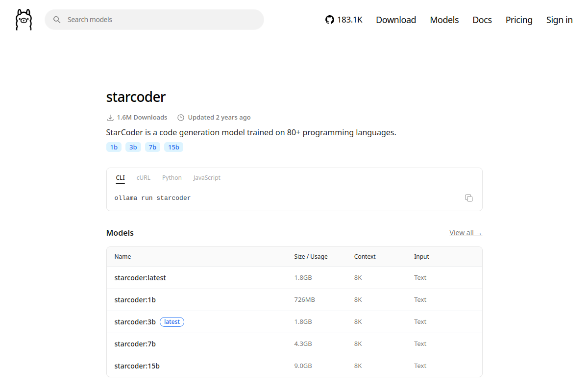Click the Models section heading
The width and height of the screenshot is (588, 392).
120,233
